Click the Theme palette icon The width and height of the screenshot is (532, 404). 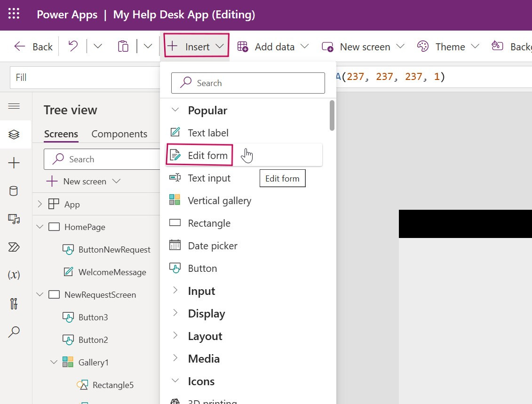tap(423, 46)
